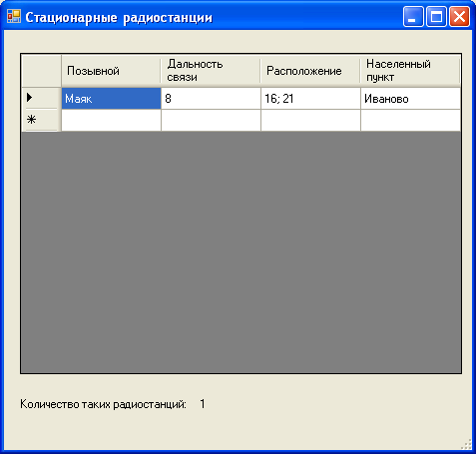Maximize the Стационарные радиостанции window
Image resolution: width=476 pixels, height=454 pixels.
[x=436, y=16]
